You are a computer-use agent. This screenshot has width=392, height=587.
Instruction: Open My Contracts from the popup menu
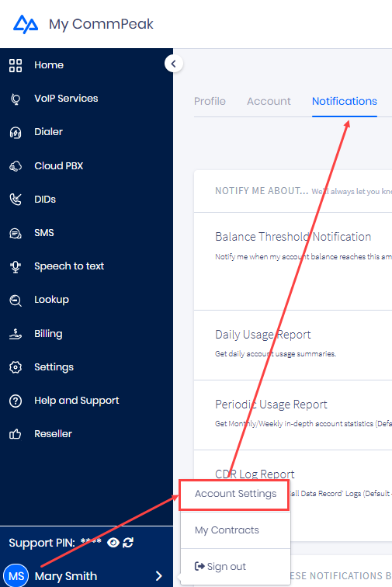pyautogui.click(x=235, y=530)
